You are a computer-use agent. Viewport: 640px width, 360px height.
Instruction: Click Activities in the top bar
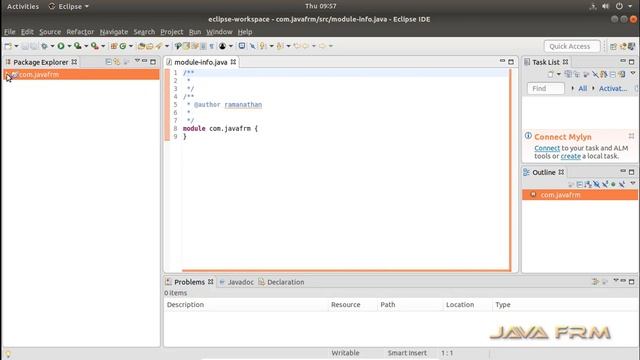23,7
